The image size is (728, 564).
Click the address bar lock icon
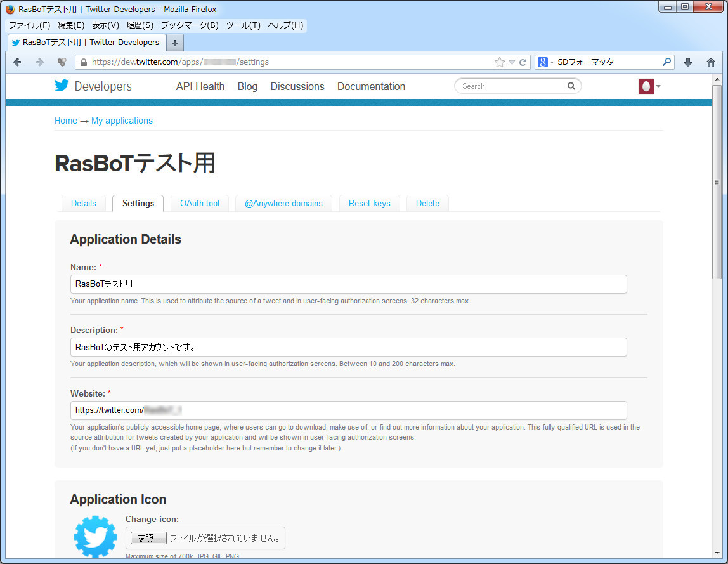[x=84, y=62]
